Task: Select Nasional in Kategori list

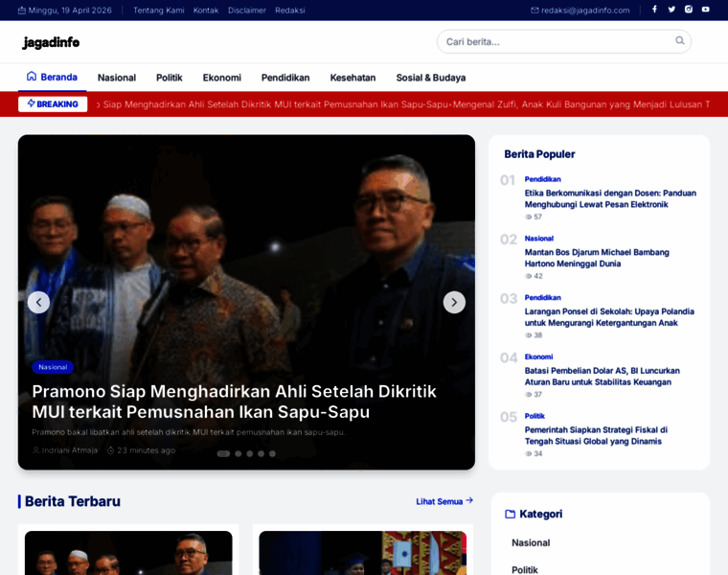Action: (x=531, y=542)
